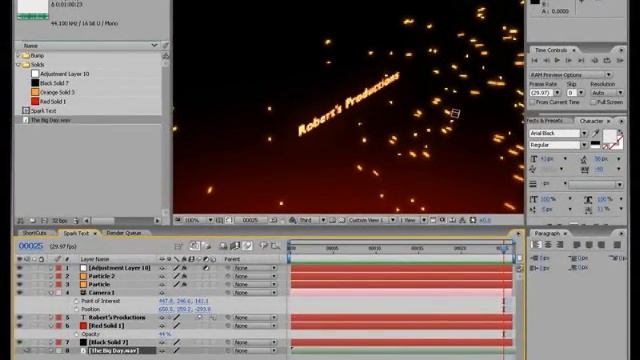Enable From Current Time checkbox
This screenshot has height=360, width=640.
532,102
